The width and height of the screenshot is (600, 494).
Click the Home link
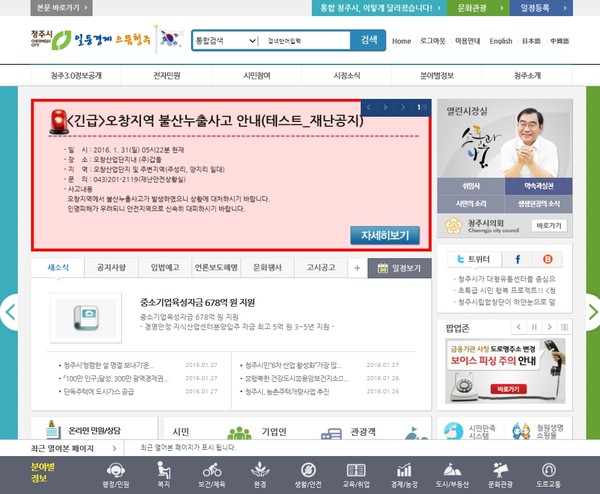click(x=401, y=41)
